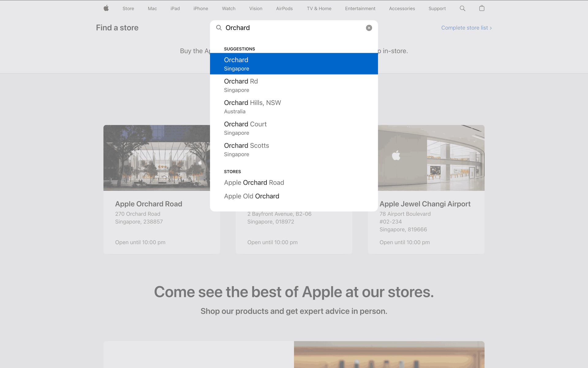
Task: Click the 78 Airport Boulevard address
Action: (x=405, y=214)
